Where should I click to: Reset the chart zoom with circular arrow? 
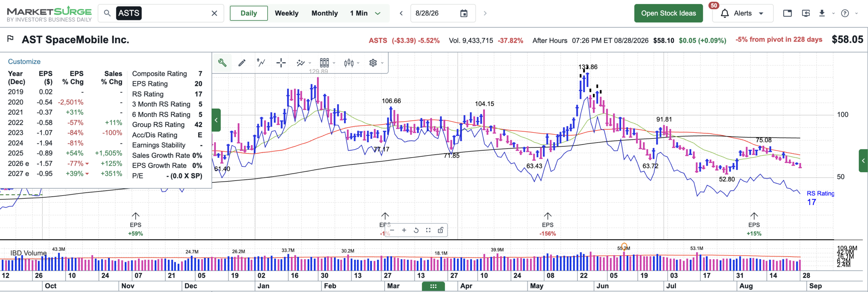(x=416, y=230)
